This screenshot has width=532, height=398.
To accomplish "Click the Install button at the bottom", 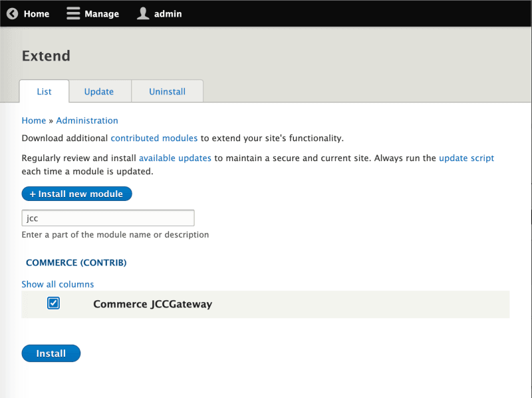I will click(51, 353).
